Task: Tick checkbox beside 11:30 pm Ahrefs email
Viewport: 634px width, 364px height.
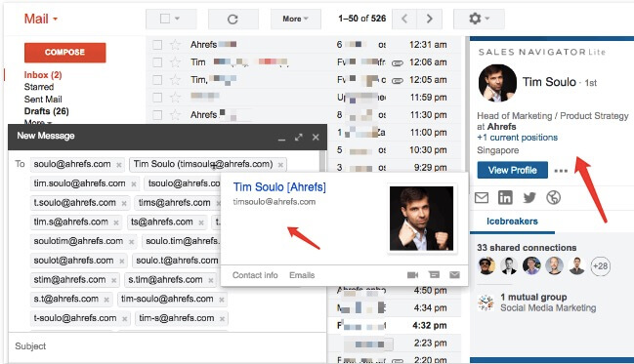Action: [157, 115]
